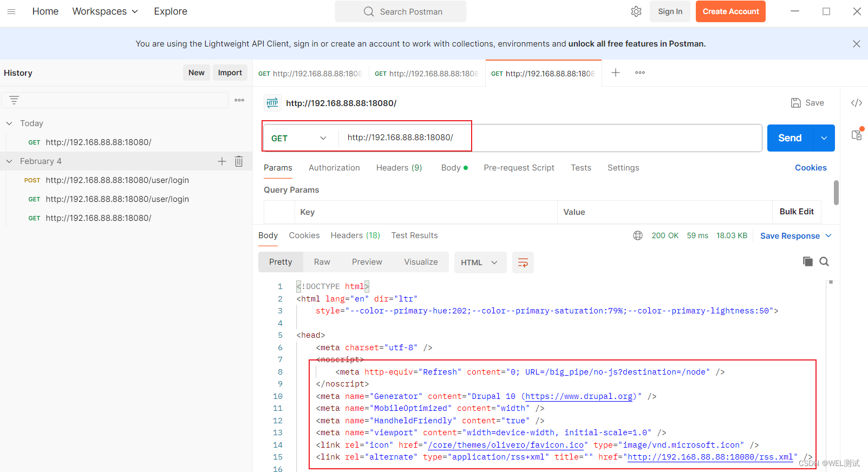Open the Cookies link
868x472 pixels.
click(x=811, y=168)
